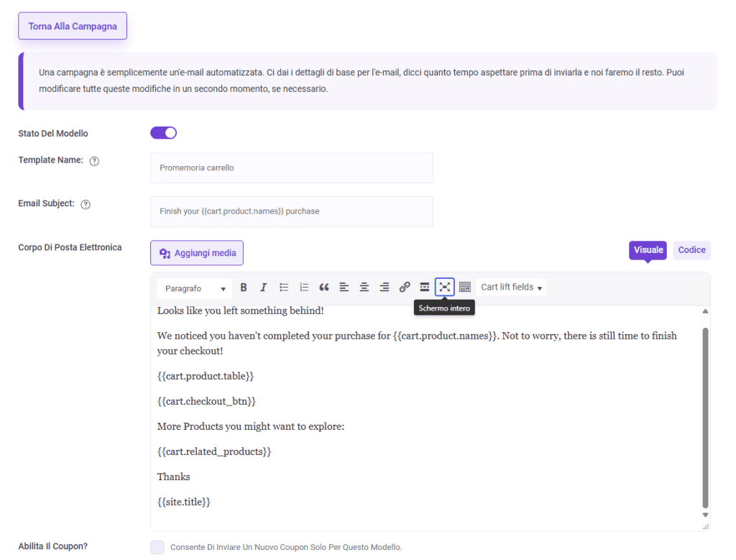
Task: Toggle italic formatting in the editor toolbar
Action: (x=263, y=288)
